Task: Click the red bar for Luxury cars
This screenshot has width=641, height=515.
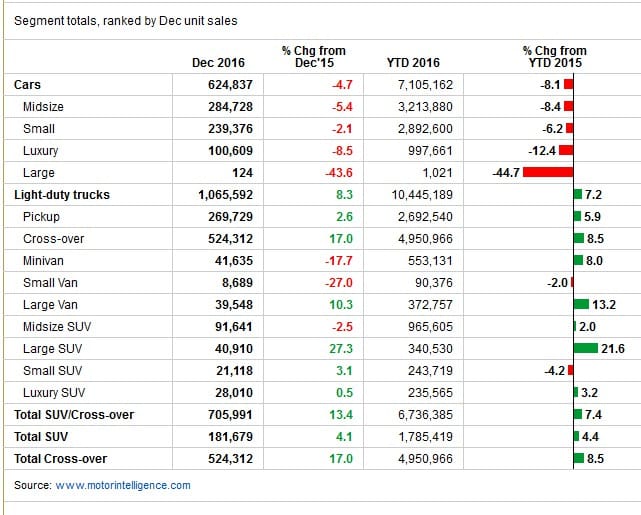Action: [566, 150]
